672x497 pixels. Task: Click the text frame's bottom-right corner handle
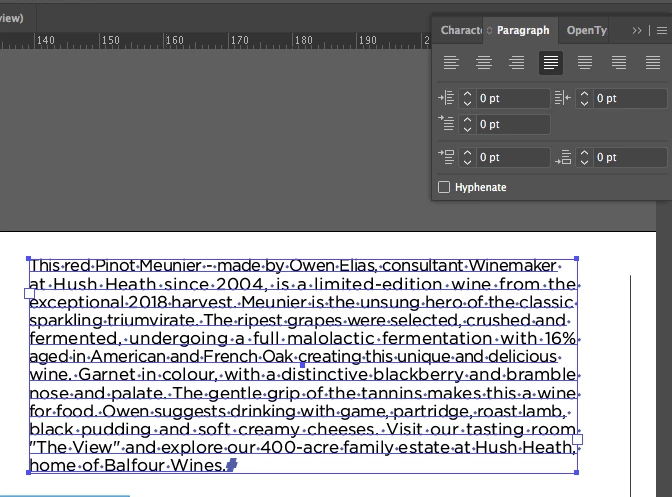coord(576,472)
